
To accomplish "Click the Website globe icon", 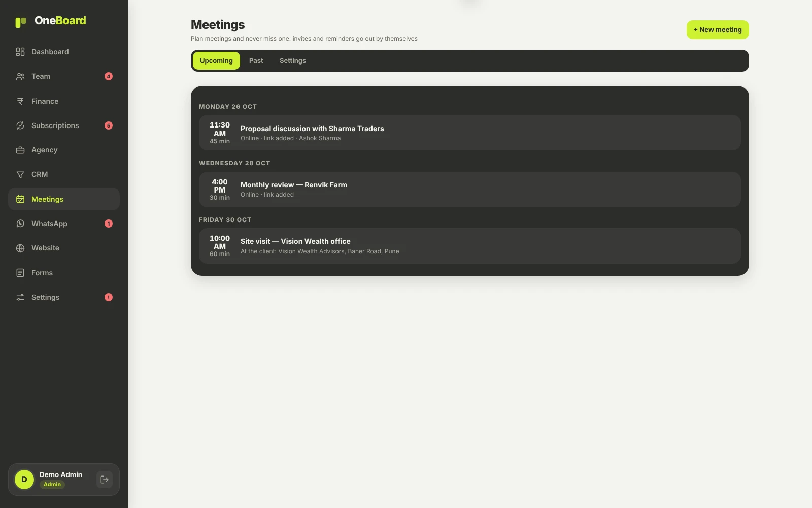I will click(x=20, y=248).
